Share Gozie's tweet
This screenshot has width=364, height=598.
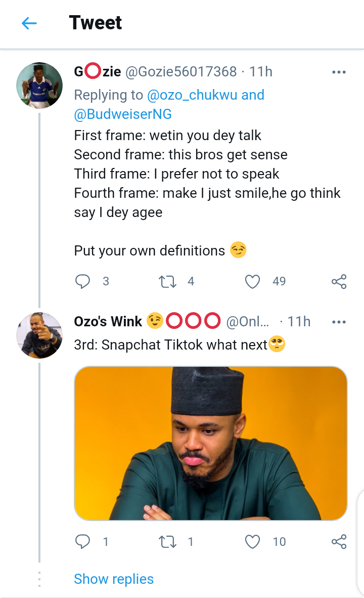339,281
